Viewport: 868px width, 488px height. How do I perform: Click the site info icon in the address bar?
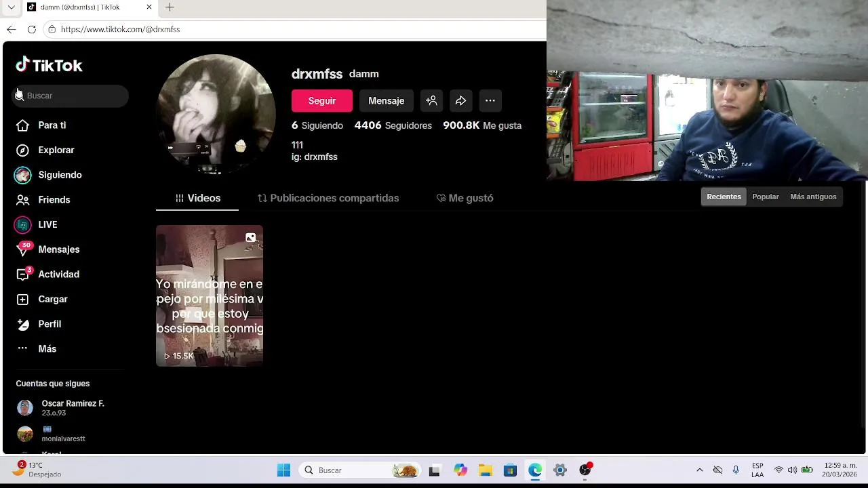52,29
